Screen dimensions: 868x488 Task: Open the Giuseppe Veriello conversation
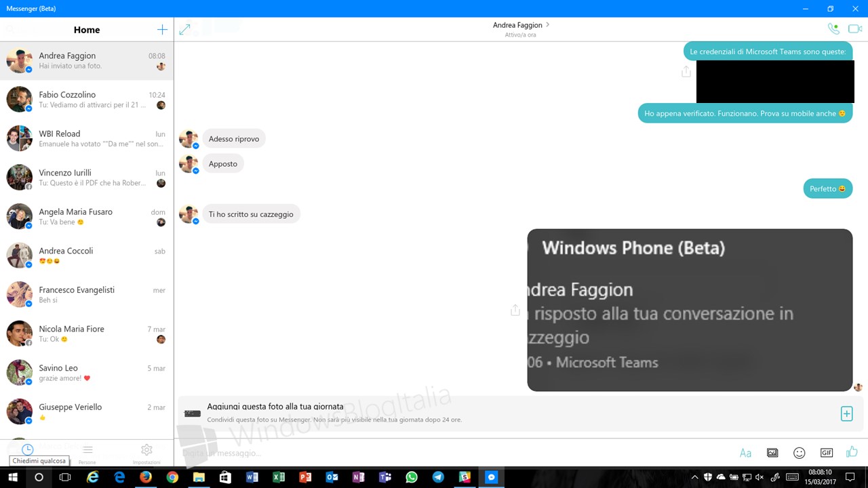pyautogui.click(x=87, y=411)
